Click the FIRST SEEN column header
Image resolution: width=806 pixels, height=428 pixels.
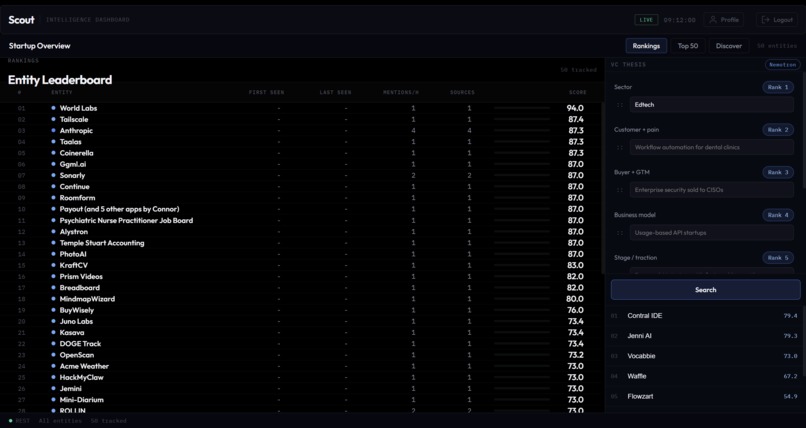(266, 92)
